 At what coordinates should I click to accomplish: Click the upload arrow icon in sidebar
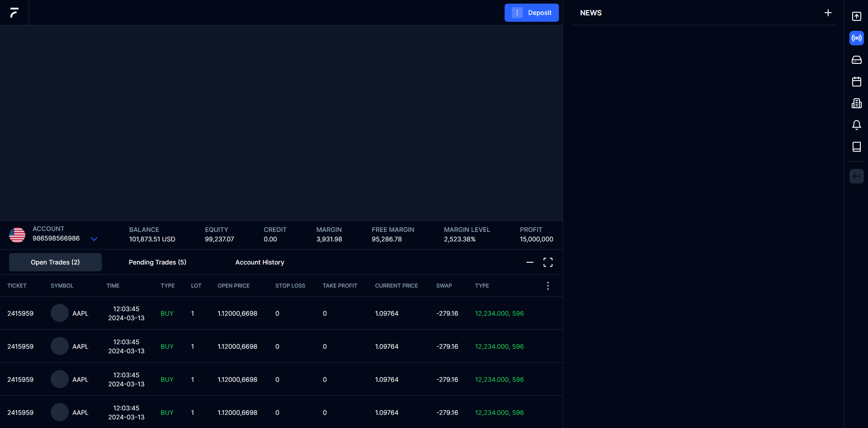tap(856, 16)
